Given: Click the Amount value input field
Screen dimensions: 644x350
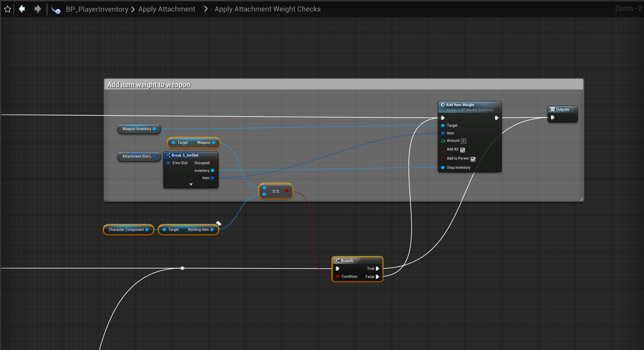Looking at the screenshot, I should pyautogui.click(x=463, y=141).
